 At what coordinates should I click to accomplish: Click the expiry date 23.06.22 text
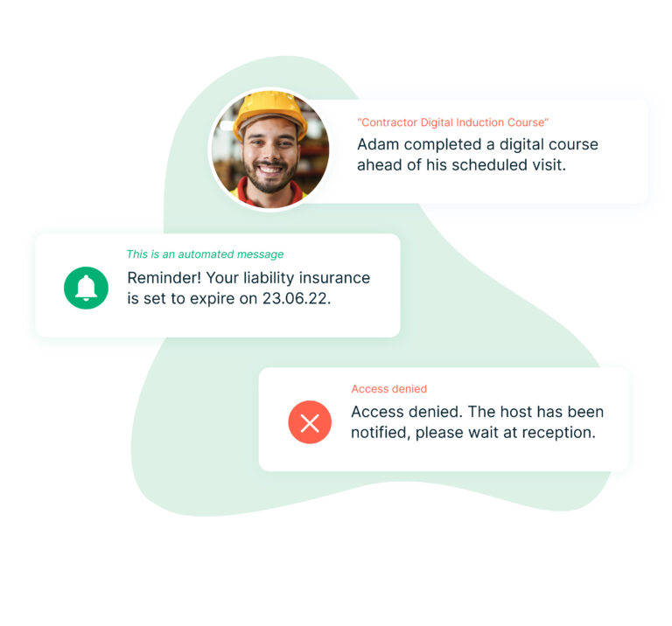point(297,298)
